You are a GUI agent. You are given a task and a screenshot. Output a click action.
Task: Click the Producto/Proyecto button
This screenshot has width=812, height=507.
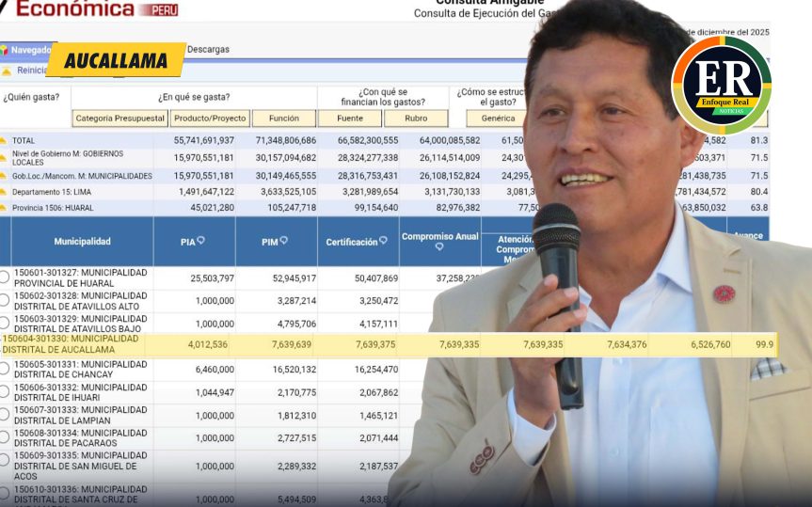tap(211, 119)
